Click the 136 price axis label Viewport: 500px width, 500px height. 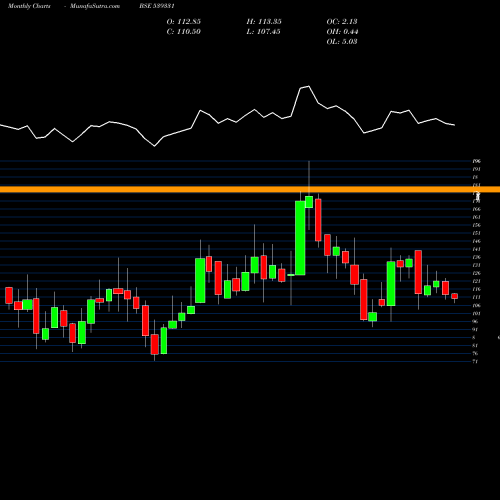tap(476, 257)
